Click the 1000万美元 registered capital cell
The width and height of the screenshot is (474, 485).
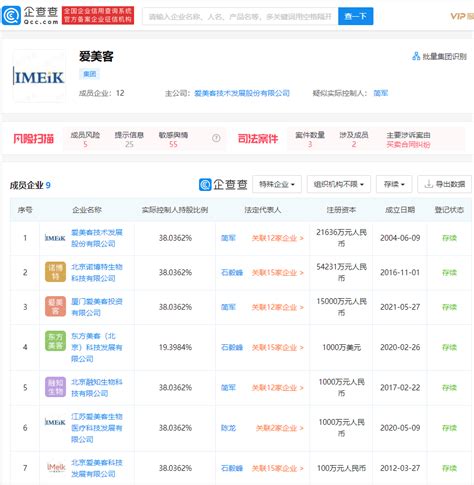[341, 347]
